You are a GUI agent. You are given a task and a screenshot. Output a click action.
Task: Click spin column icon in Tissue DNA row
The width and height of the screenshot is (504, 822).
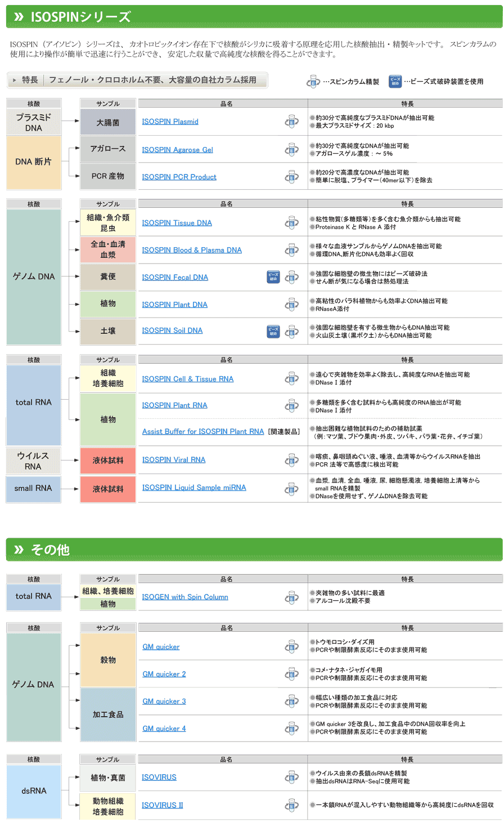291,223
